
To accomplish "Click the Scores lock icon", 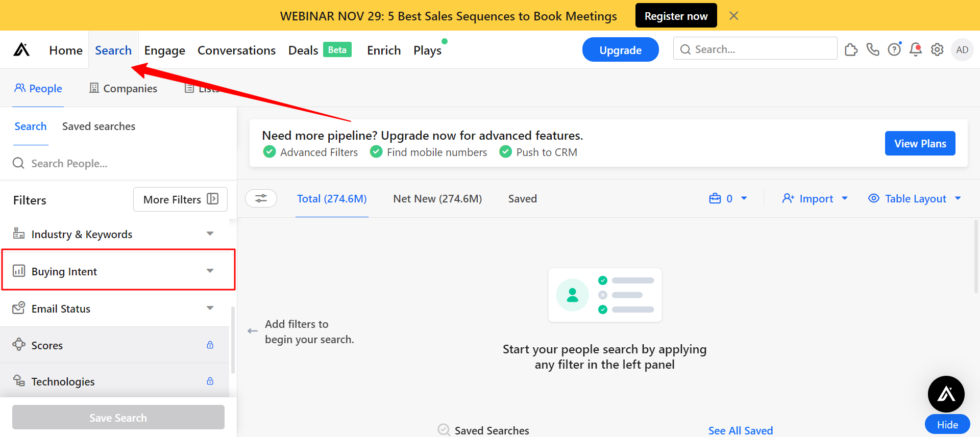I will (210, 345).
